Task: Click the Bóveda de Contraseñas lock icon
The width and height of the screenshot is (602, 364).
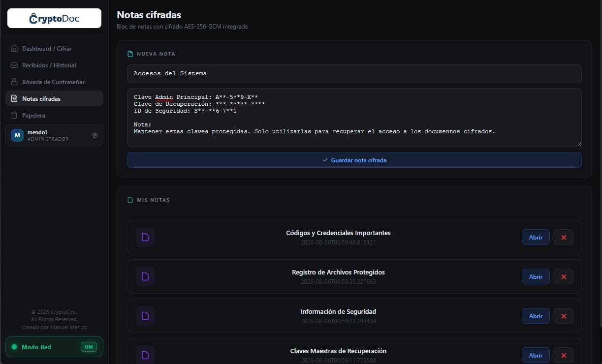Action: (x=14, y=82)
